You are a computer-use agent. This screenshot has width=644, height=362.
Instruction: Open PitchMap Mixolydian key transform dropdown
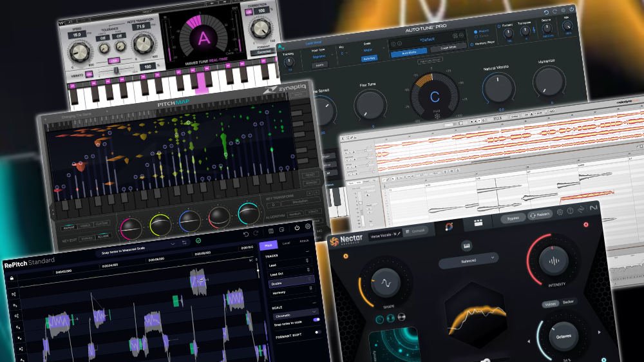299,202
